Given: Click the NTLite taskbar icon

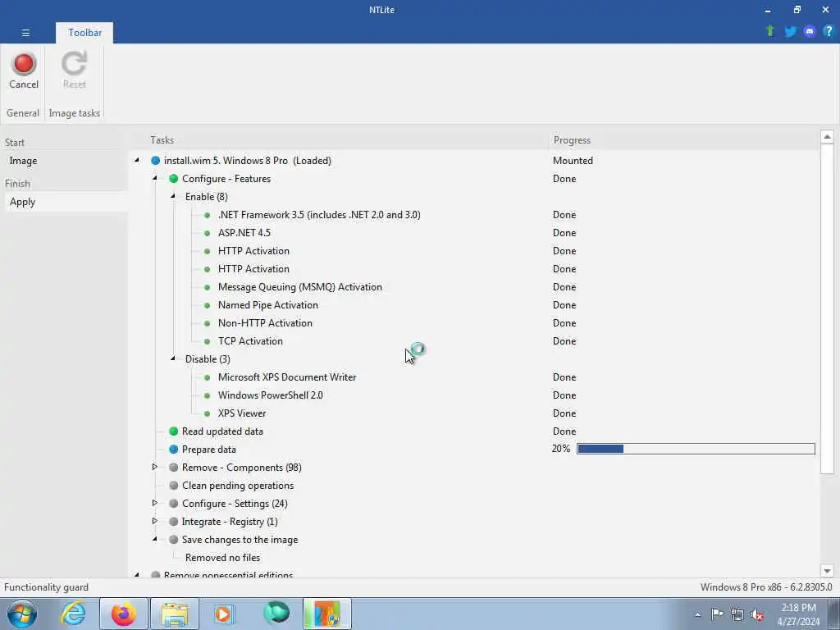Looking at the screenshot, I should pyautogui.click(x=326, y=614).
